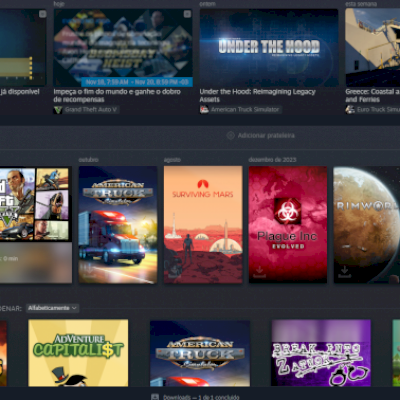Click the download icon on Surviving Mars
Image resolution: width=400 pixels, height=400 pixels.
174,272
